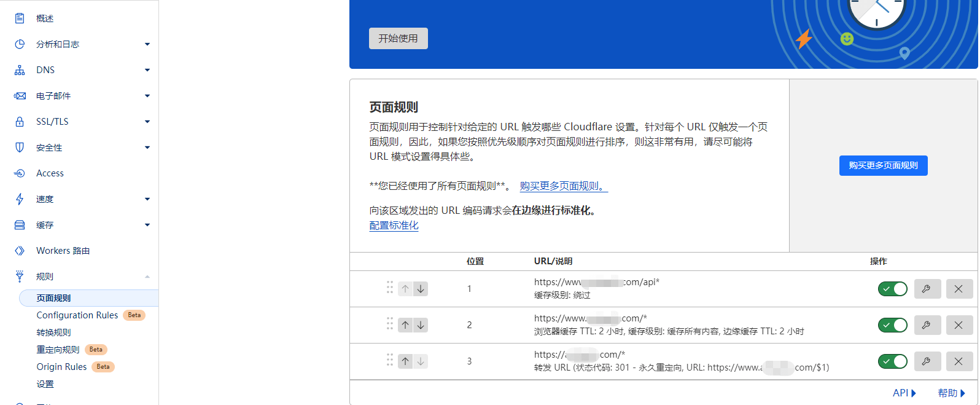The width and height of the screenshot is (980, 405).
Task: Open the Help (帮助) link
Action: [952, 393]
